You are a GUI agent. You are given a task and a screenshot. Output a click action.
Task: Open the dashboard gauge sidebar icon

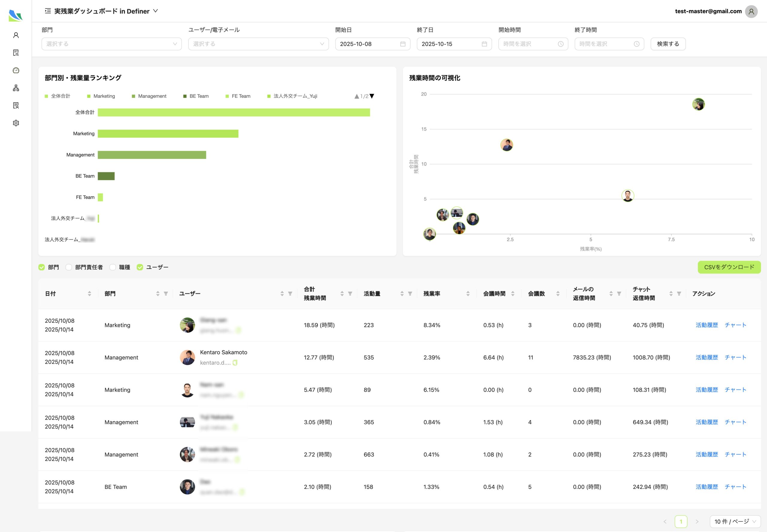click(x=16, y=70)
